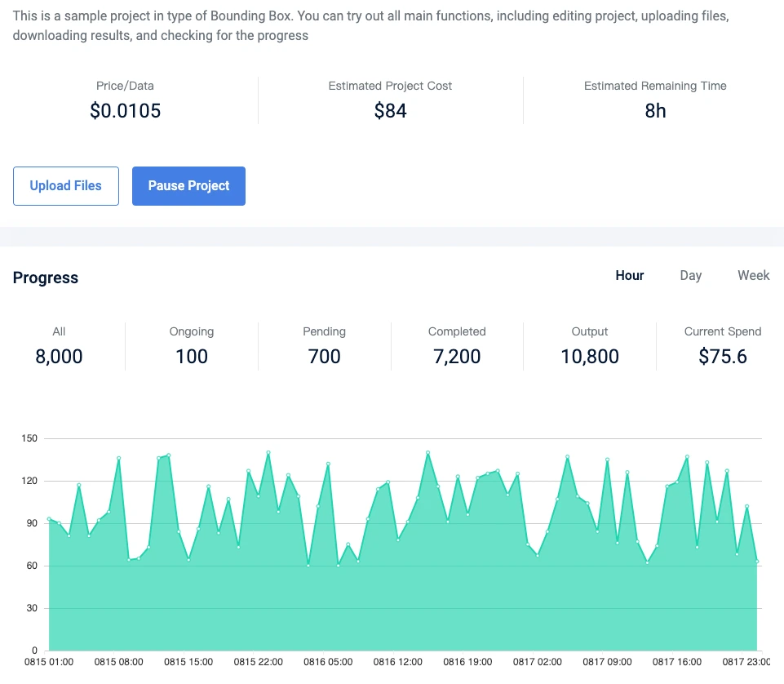This screenshot has height=684, width=784.
Task: Click the 0815 01:00 x-axis label
Action: (49, 663)
